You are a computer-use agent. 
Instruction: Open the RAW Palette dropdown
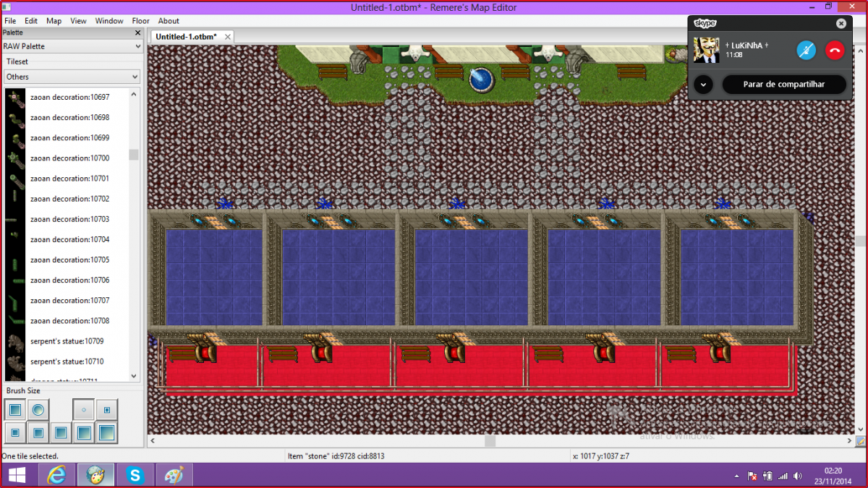click(x=71, y=46)
